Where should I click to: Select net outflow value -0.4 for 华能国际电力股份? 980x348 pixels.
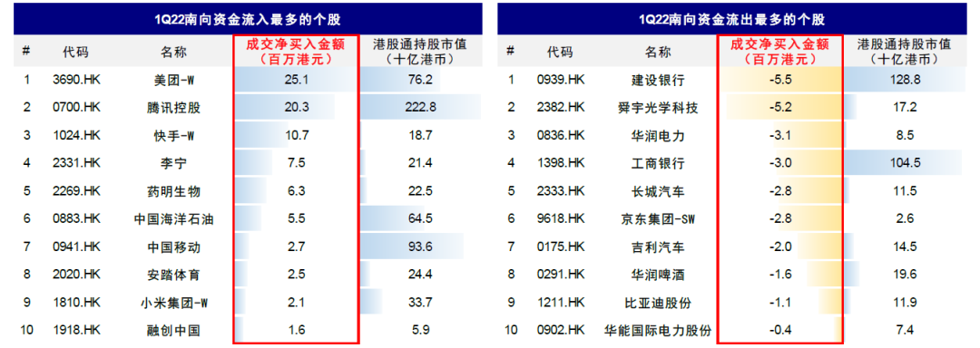click(780, 331)
